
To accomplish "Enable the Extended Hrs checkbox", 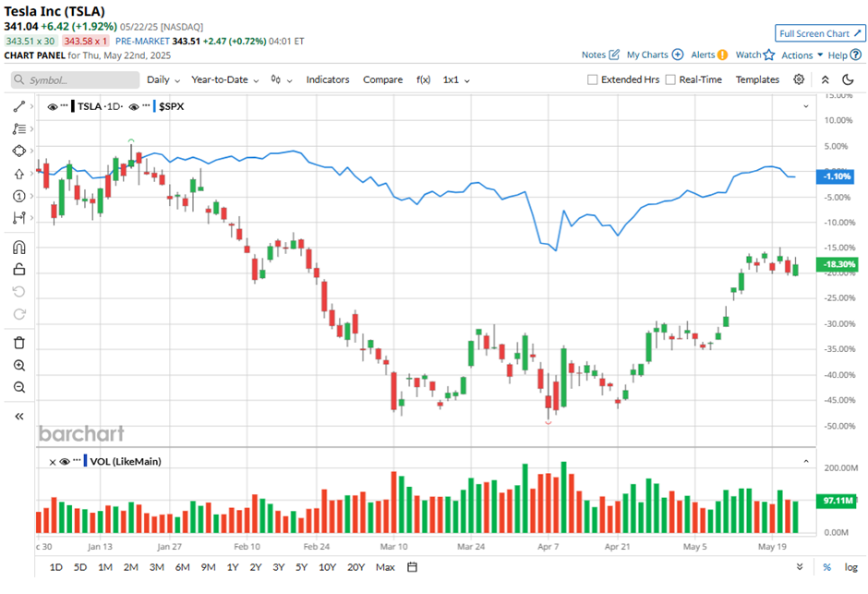I will (x=592, y=79).
